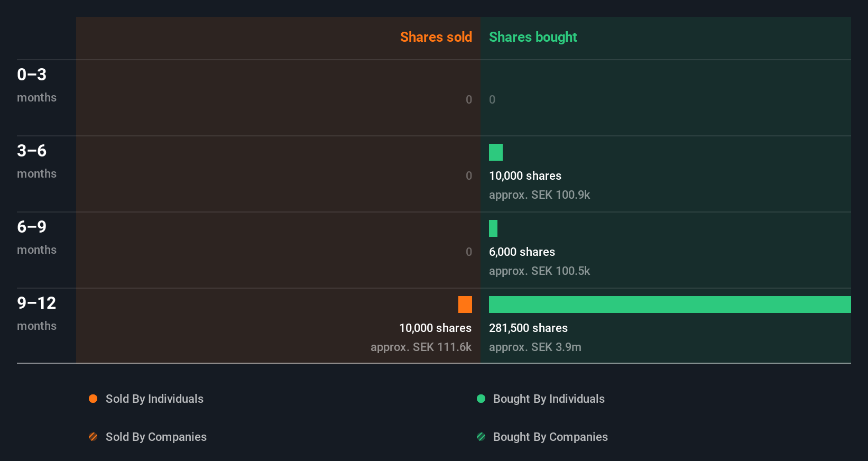Click the striped green Bought By Companies icon
The width and height of the screenshot is (868, 461).
point(481,437)
